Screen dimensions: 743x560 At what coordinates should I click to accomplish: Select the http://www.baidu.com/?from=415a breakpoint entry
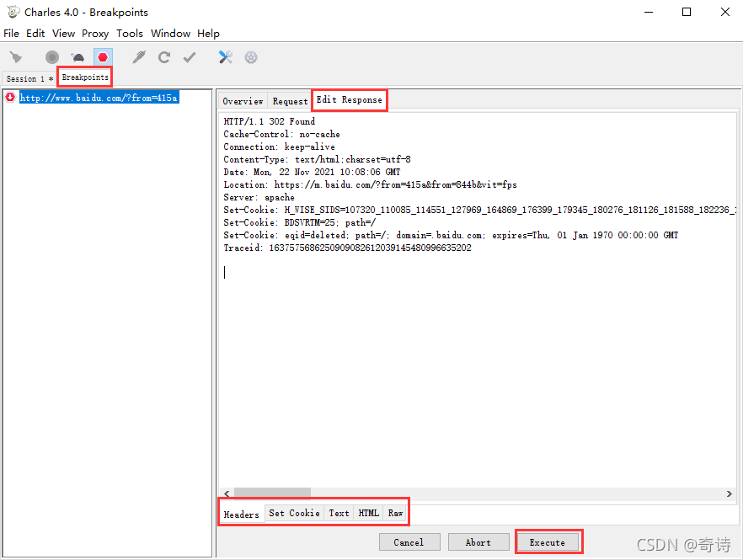tap(99, 98)
